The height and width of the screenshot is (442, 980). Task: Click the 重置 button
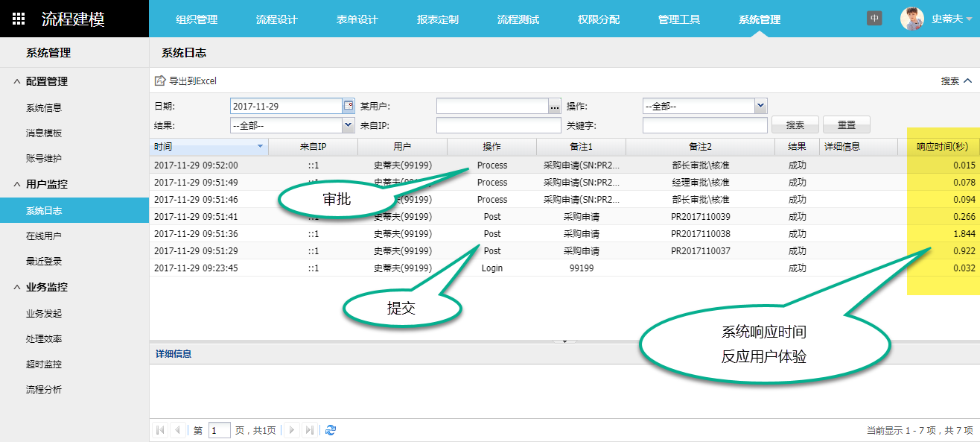(x=846, y=125)
